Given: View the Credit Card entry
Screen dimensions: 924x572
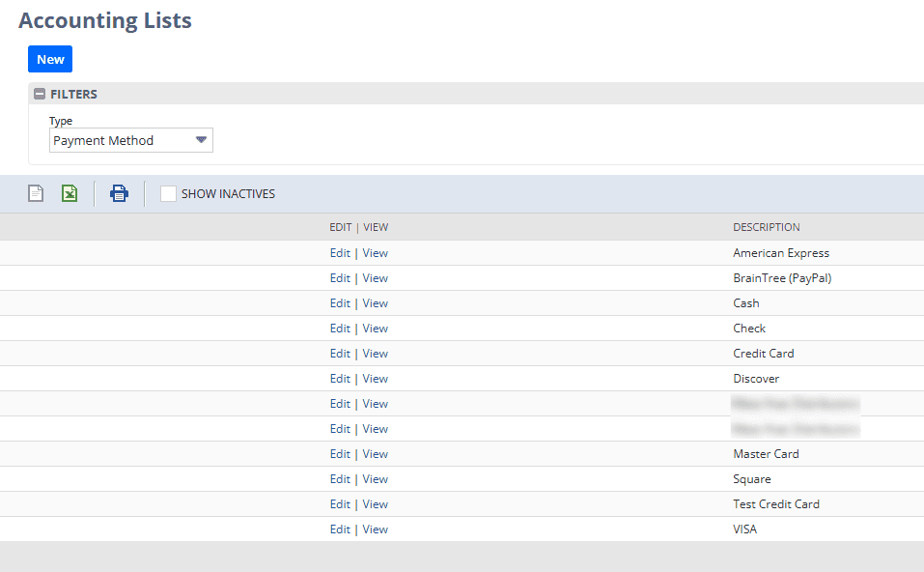Looking at the screenshot, I should 375,354.
